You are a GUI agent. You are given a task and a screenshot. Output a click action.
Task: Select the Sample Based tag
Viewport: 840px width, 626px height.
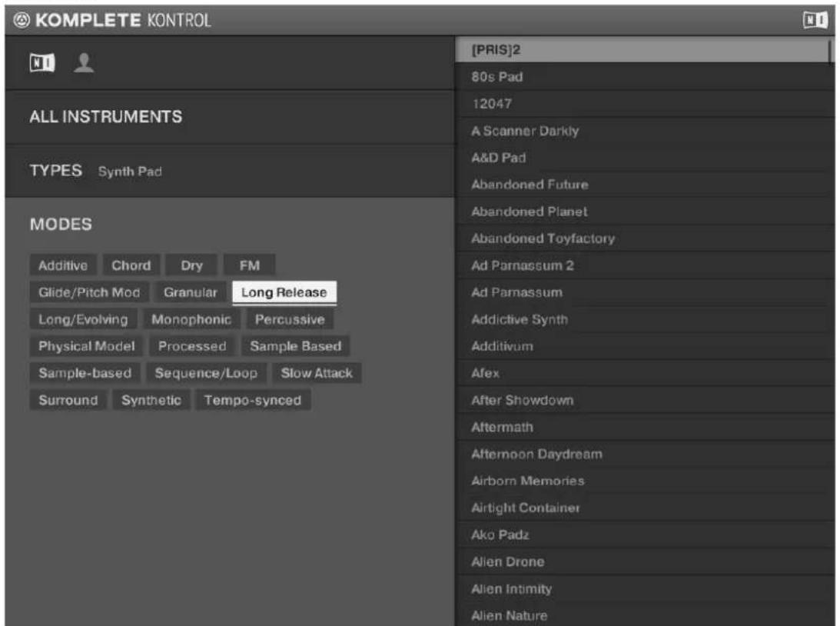(296, 346)
